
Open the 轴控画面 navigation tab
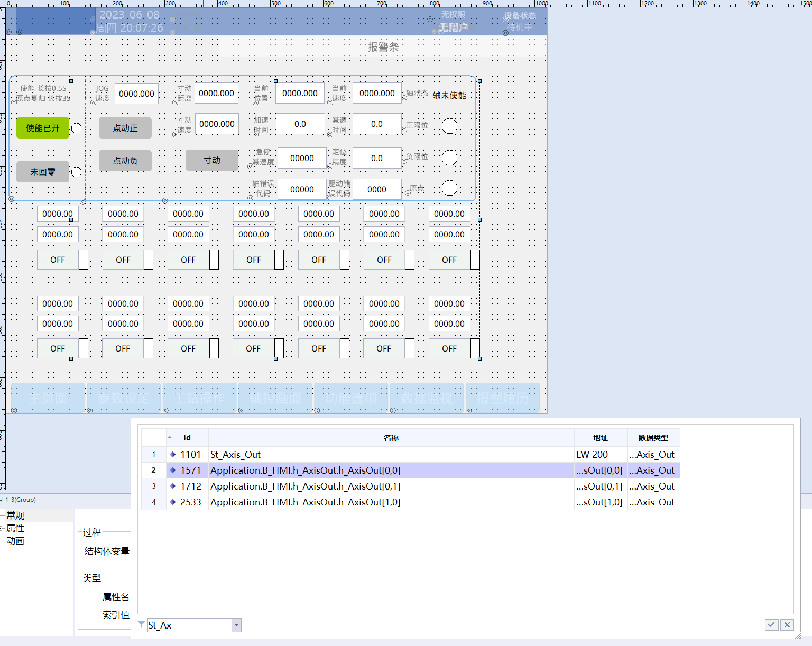click(x=275, y=398)
